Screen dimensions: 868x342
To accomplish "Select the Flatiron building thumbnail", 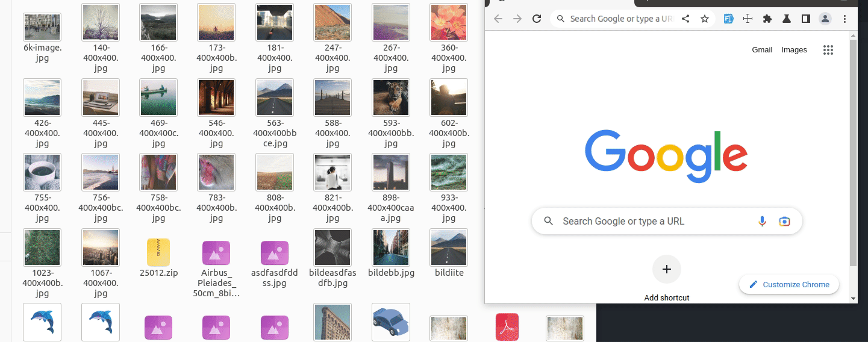I will click(333, 323).
